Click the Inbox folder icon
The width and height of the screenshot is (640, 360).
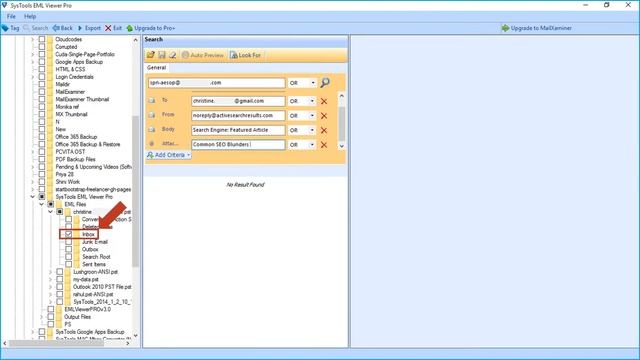[77, 234]
